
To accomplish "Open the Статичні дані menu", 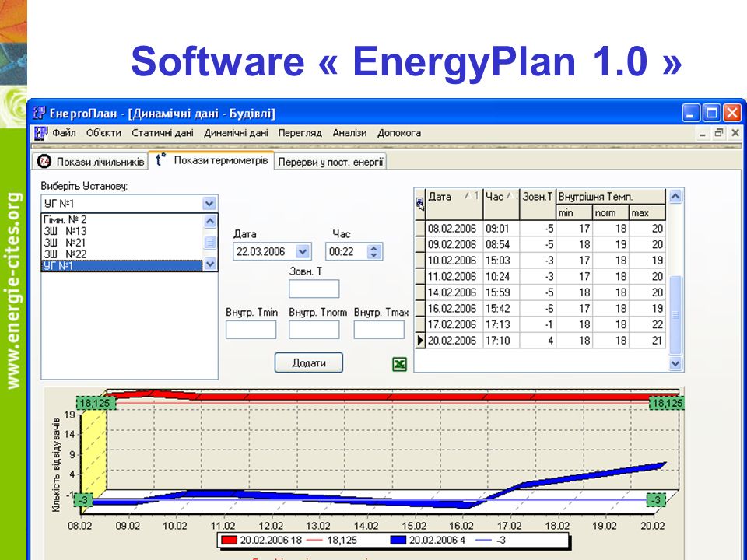I will pos(163,133).
